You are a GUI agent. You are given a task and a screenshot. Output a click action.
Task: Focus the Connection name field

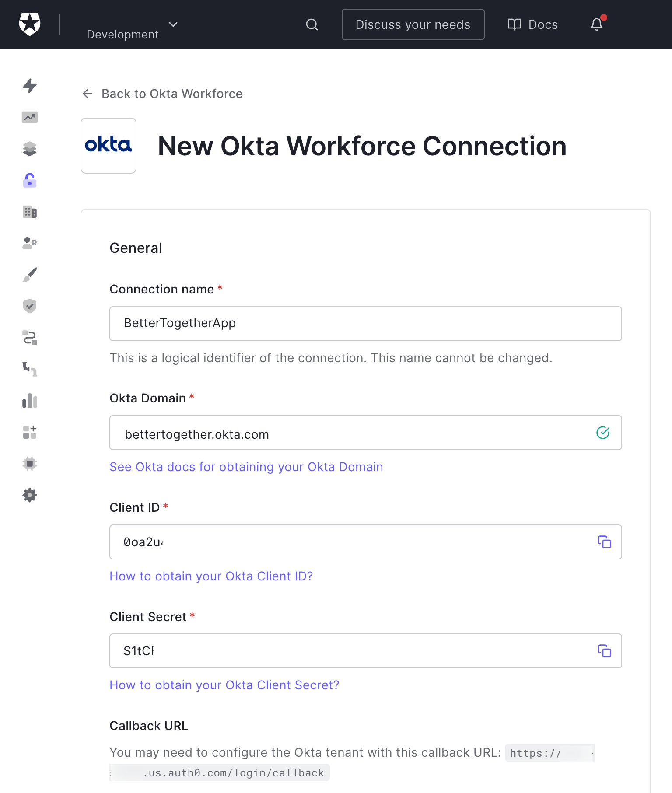click(x=366, y=324)
